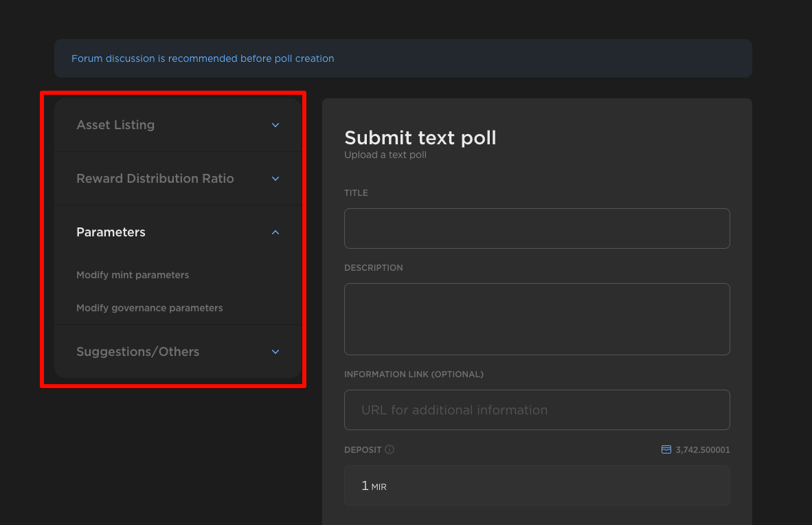Click the URL for additional information field

click(x=537, y=410)
